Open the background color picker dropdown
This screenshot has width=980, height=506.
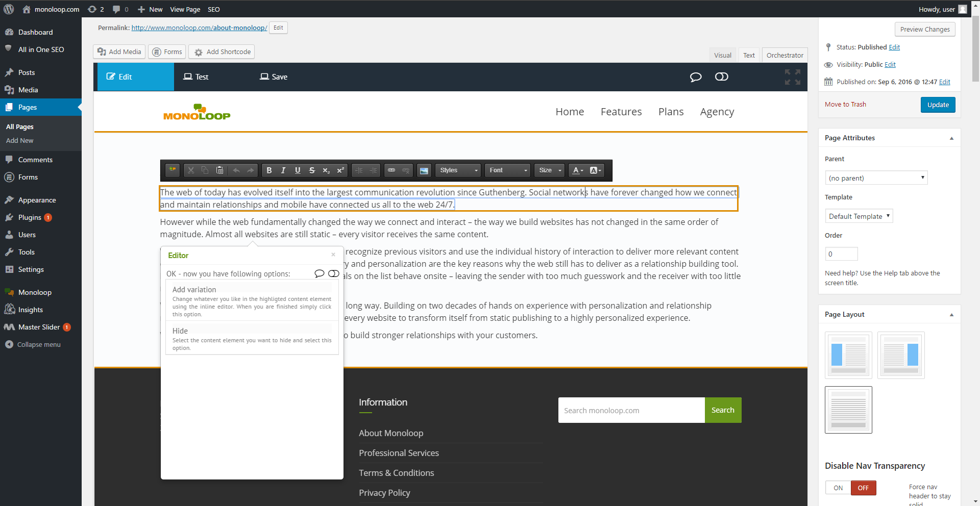595,170
